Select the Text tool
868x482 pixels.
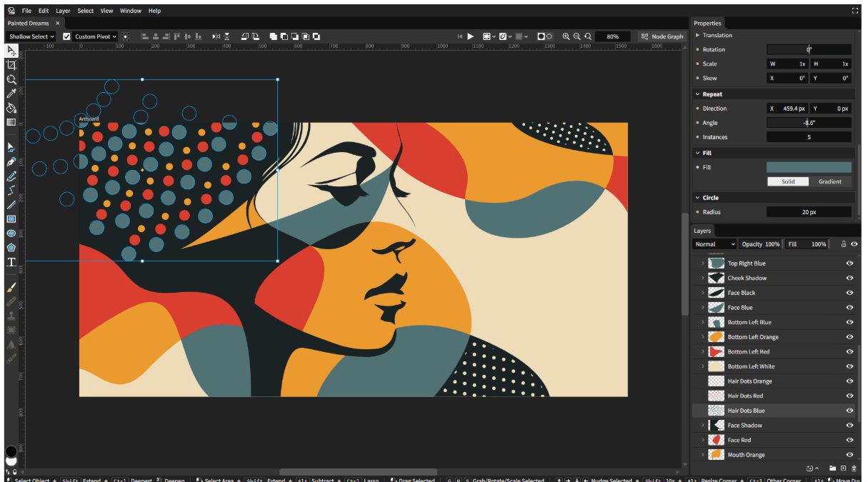(11, 262)
